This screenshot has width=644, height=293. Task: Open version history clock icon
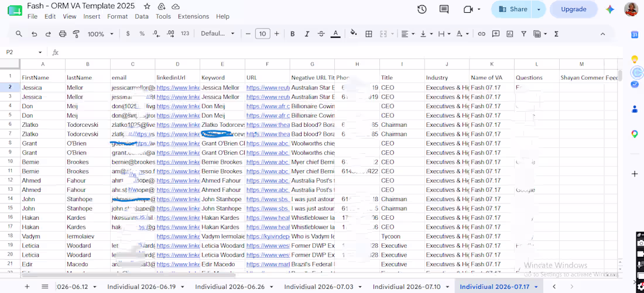(x=422, y=9)
